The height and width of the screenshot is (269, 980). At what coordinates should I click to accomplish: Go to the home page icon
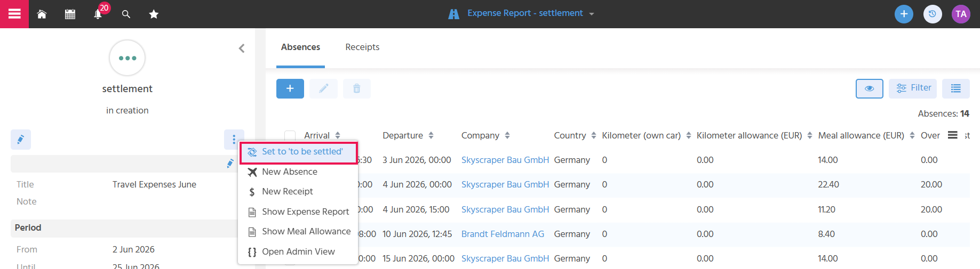pos(42,14)
